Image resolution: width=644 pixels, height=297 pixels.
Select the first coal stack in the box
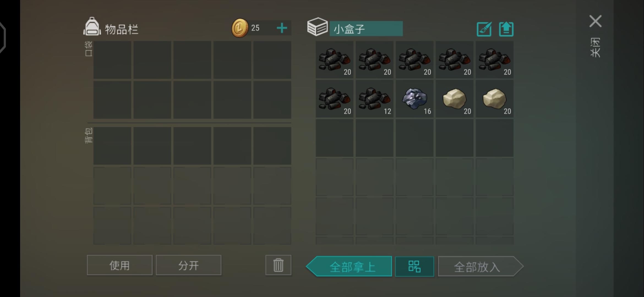[334, 60]
